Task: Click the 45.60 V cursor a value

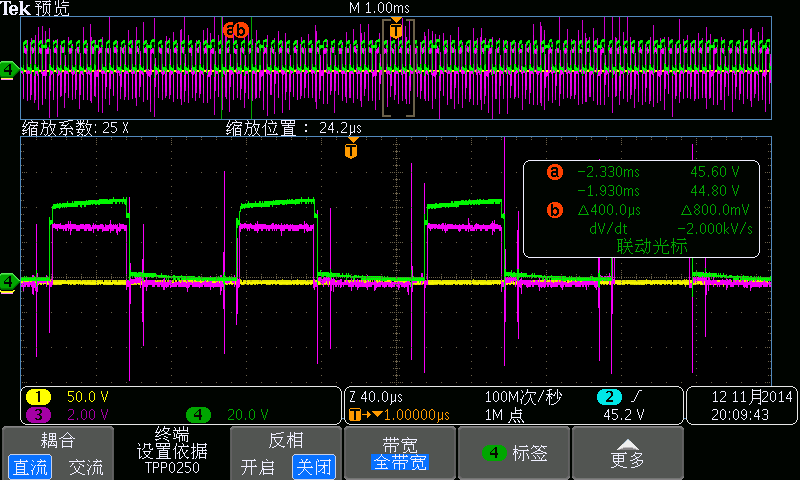Action: tap(715, 172)
